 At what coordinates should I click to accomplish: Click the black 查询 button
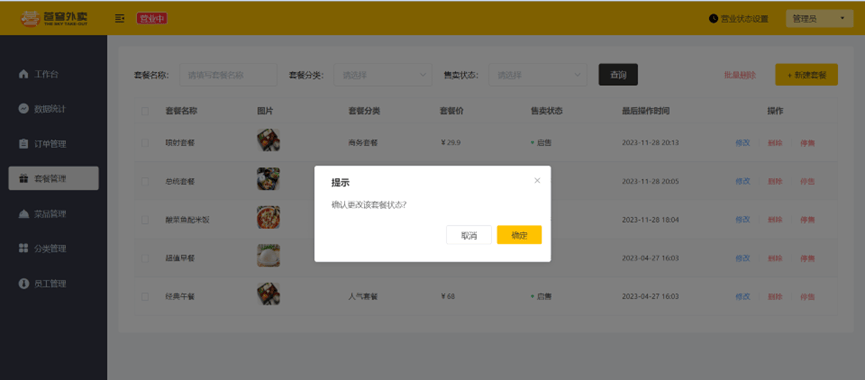pos(618,74)
